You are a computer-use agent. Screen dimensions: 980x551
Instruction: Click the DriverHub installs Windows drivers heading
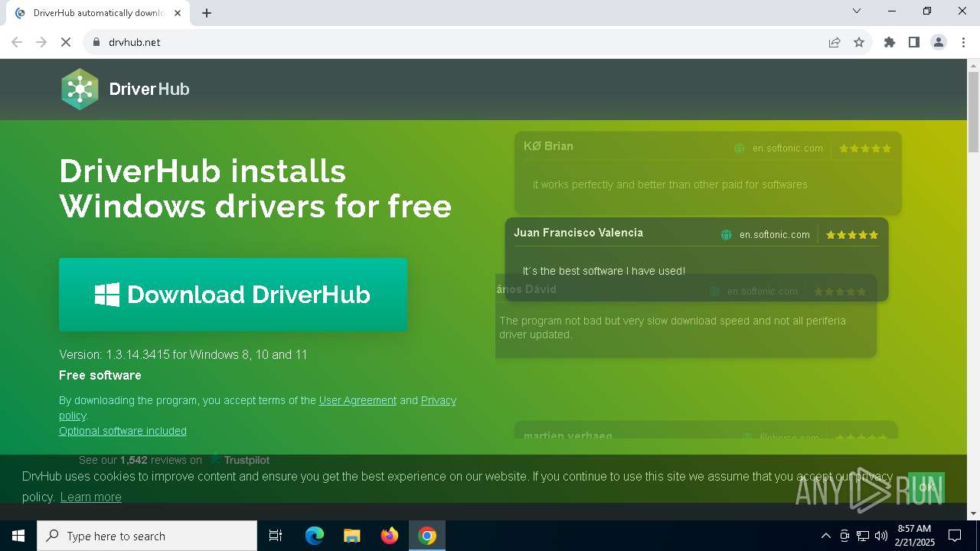[x=255, y=188]
